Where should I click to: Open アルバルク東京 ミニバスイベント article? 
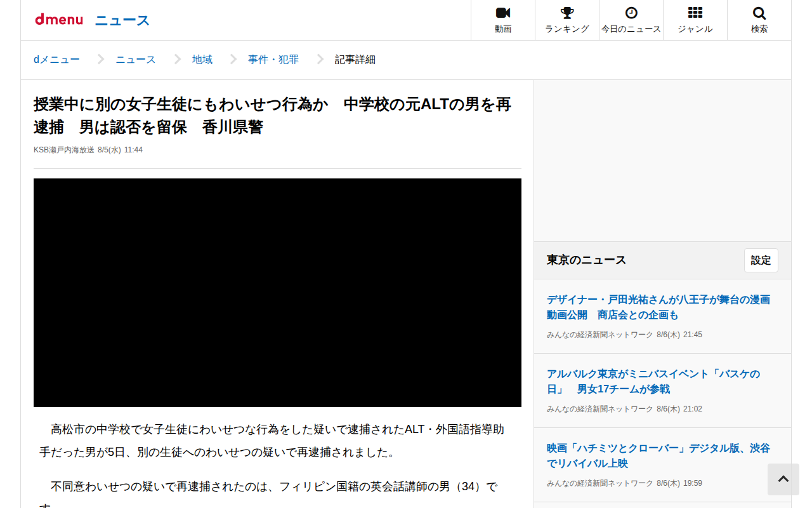(x=653, y=381)
